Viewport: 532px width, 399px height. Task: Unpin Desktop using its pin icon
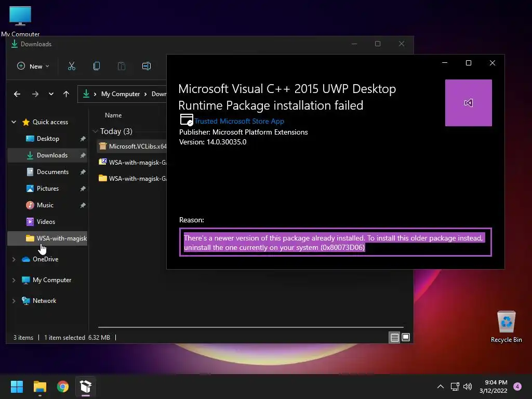pyautogui.click(x=83, y=139)
